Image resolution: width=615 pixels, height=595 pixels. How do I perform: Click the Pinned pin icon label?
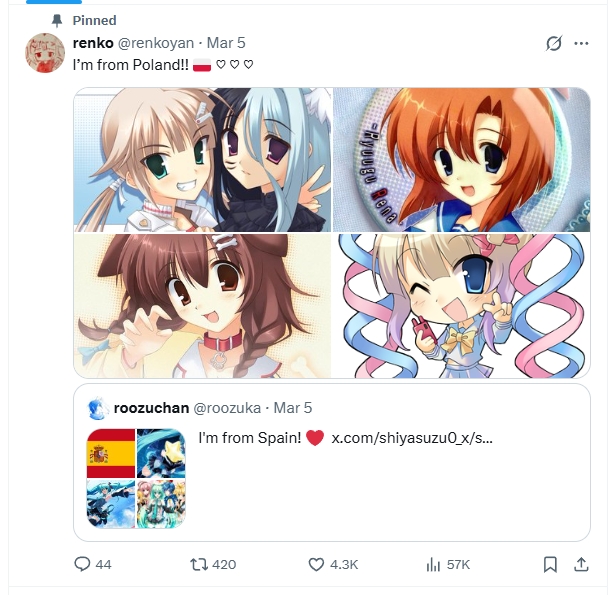pyautogui.click(x=57, y=20)
